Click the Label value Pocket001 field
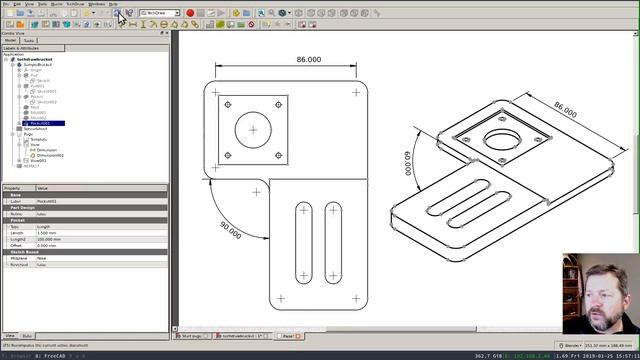This screenshot has height=360, width=640. click(x=102, y=201)
